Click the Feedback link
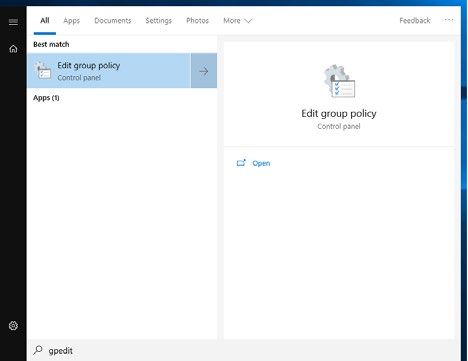 [x=415, y=21]
